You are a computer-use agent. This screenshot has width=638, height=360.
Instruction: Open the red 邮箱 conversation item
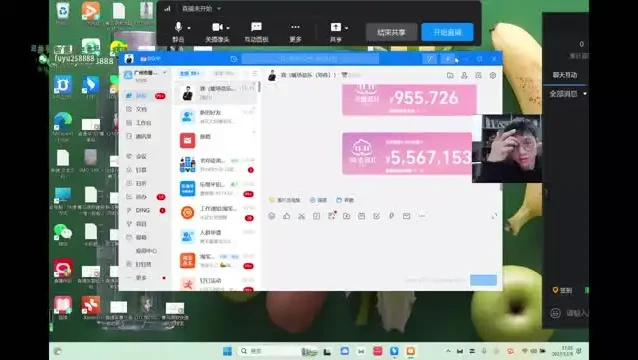tap(216, 141)
